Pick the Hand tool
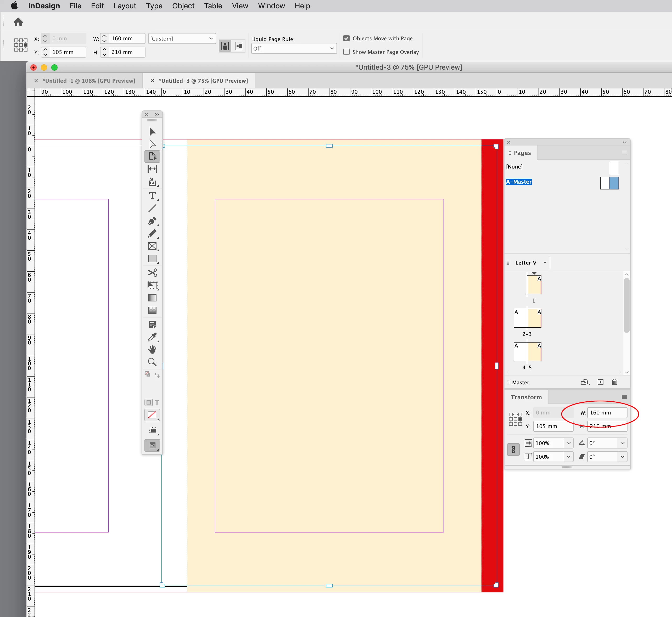 point(152,350)
